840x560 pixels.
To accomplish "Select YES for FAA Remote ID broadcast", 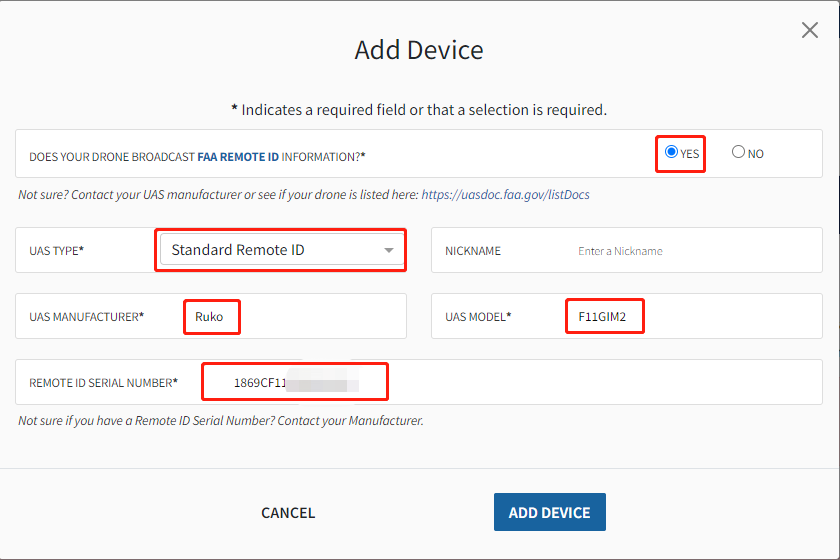I will click(671, 153).
